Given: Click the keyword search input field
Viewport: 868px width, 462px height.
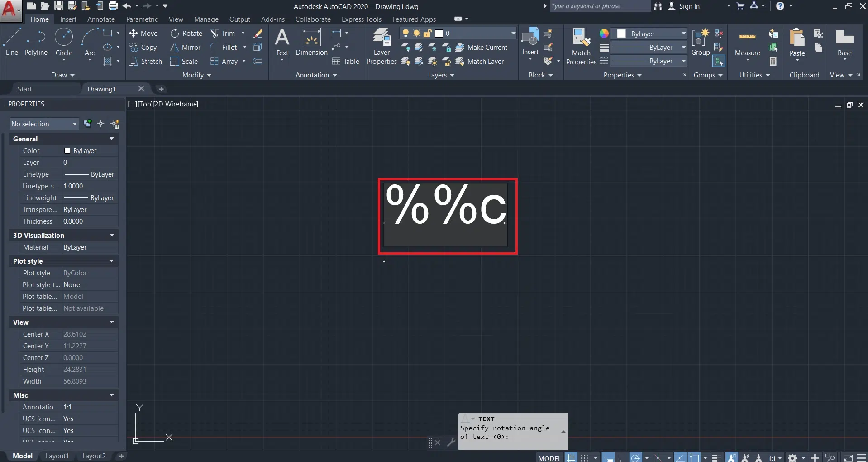Looking at the screenshot, I should (599, 6).
